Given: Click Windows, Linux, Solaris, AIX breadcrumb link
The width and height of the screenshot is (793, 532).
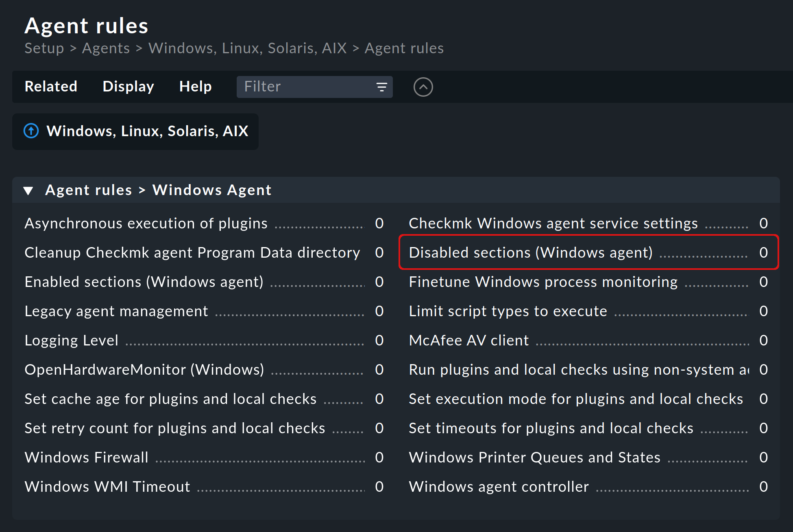Looking at the screenshot, I should [x=247, y=48].
